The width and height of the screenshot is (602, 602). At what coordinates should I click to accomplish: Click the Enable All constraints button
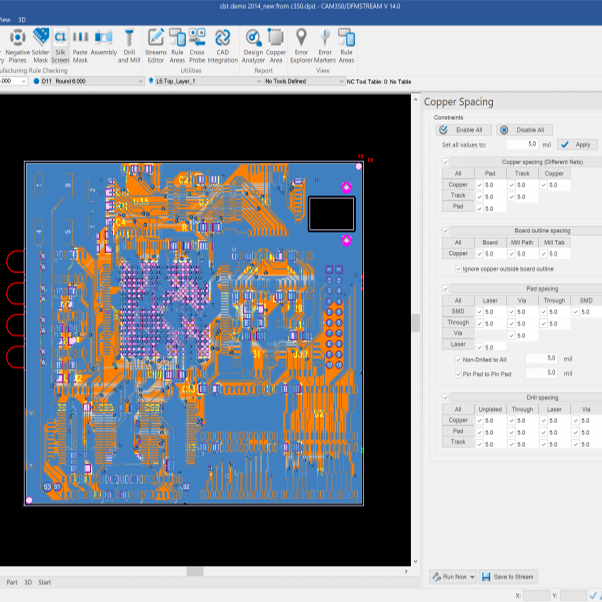tap(463, 130)
